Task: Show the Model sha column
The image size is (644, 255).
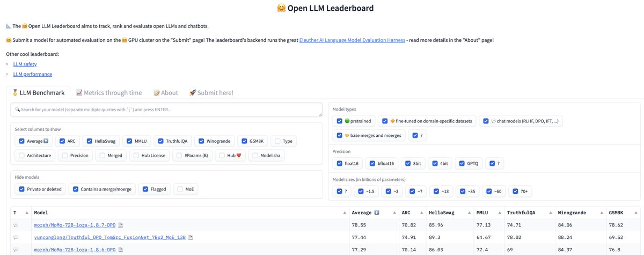Action: coord(255,156)
